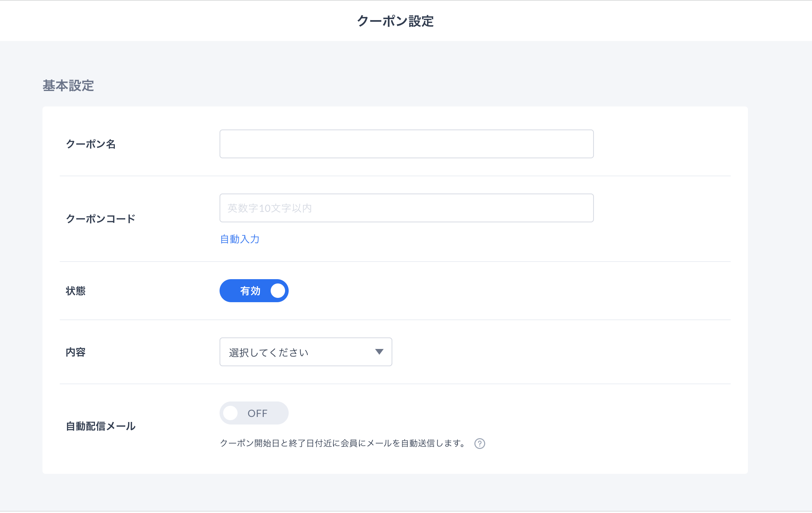This screenshot has height=513, width=812.
Task: Open the 選択してください dropdown
Action: pyautogui.click(x=305, y=352)
